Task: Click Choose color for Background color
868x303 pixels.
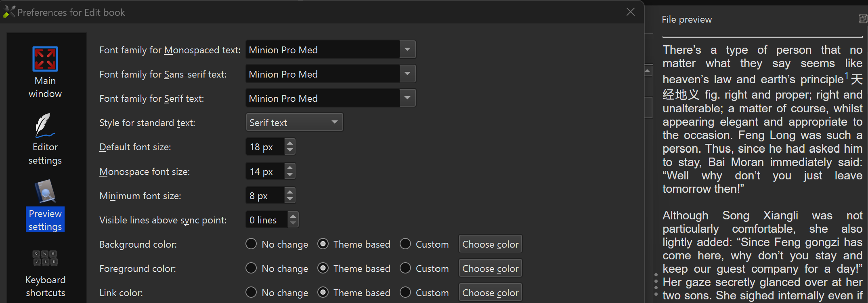Action: point(490,244)
